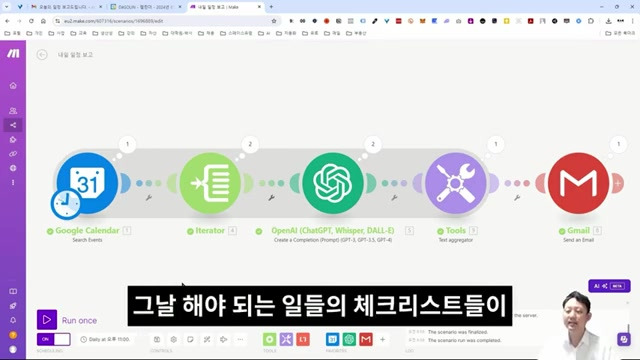The height and width of the screenshot is (360, 640).
Task: Open the user profile avatar in sidebar
Action: tap(13, 349)
